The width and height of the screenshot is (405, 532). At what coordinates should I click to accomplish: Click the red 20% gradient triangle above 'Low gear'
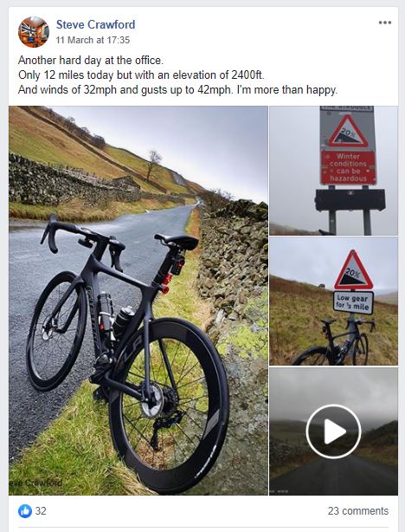tap(353, 270)
